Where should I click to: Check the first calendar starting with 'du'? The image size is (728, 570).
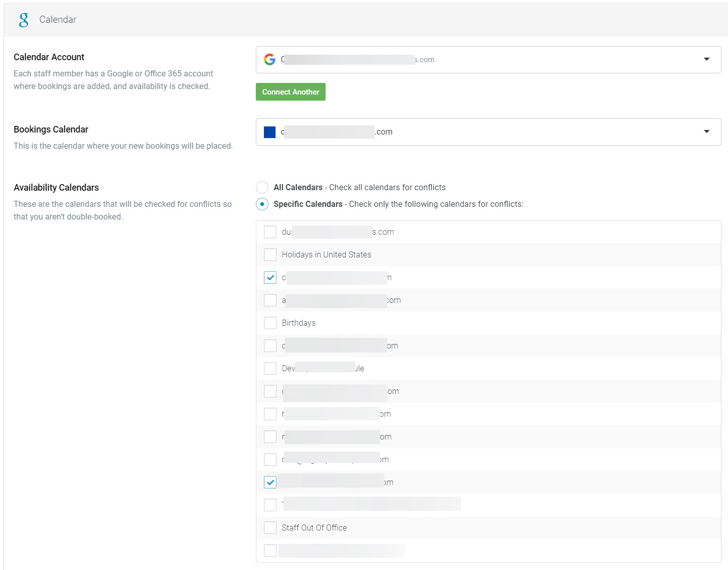(x=270, y=232)
